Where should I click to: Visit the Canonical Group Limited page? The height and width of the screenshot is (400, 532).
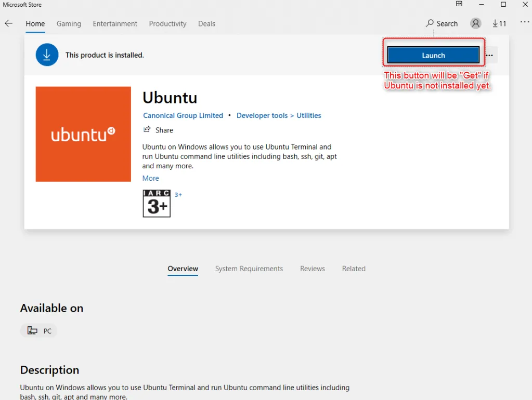tap(183, 115)
